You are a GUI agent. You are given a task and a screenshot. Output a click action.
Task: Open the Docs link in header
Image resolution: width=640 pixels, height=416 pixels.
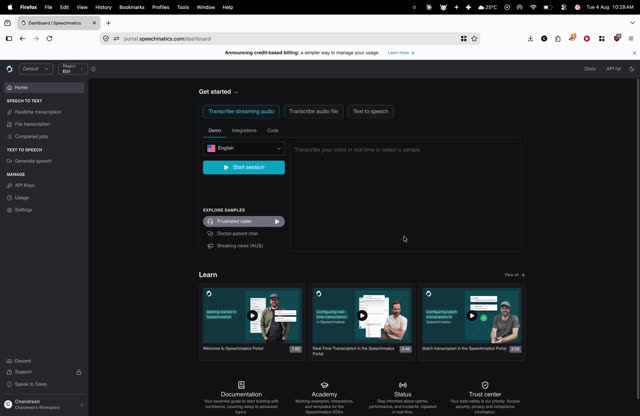590,69
